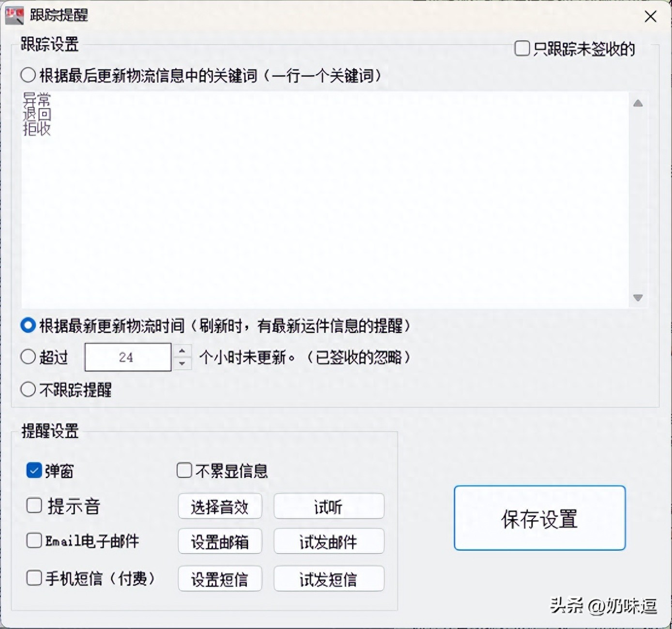Click the 退回 keyword line
The image size is (672, 629).
37,114
